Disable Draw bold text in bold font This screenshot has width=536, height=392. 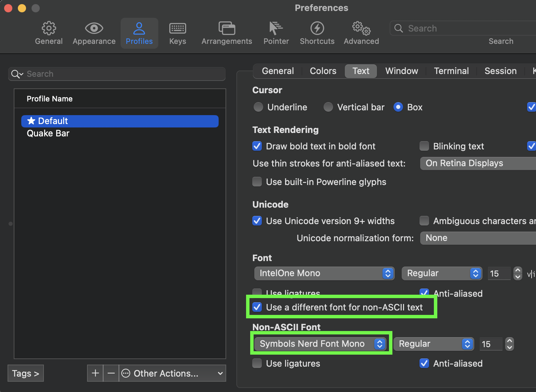coord(257,146)
